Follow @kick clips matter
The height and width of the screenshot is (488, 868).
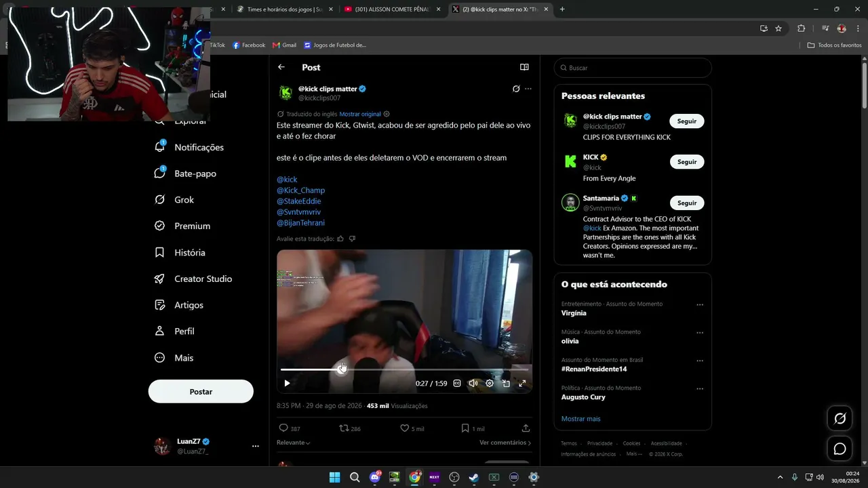[687, 121]
